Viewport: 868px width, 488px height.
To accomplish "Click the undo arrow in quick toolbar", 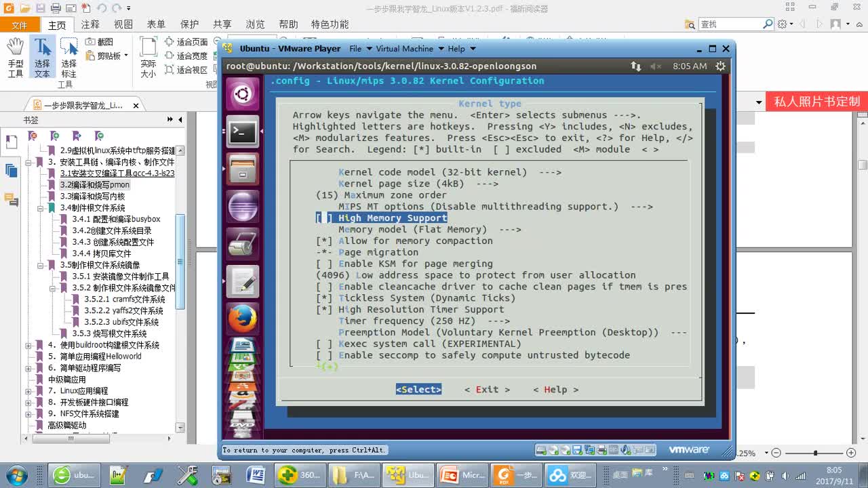I will click(101, 8).
